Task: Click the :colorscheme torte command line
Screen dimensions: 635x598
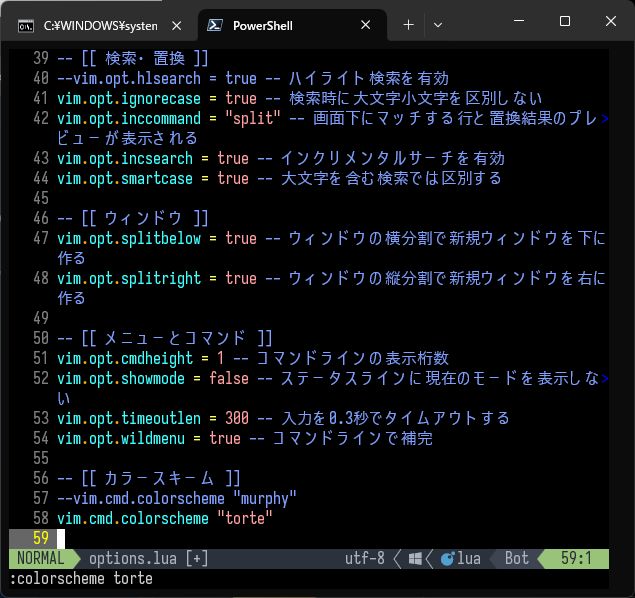Action: [x=81, y=579]
